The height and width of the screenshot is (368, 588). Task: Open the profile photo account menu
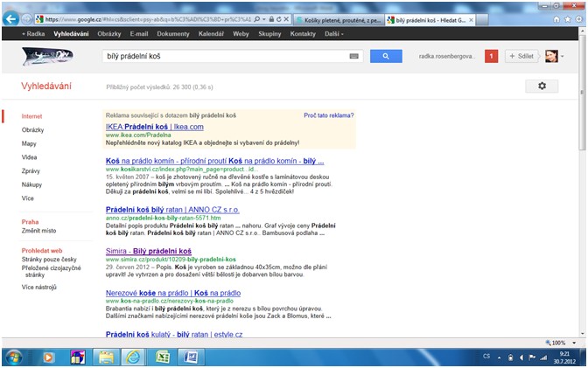pyautogui.click(x=554, y=56)
